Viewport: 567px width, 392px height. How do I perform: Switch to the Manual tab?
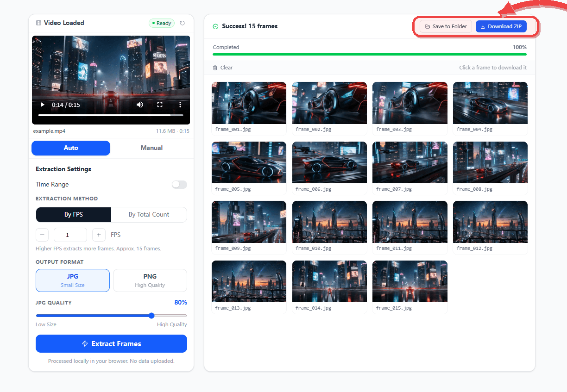pos(151,148)
